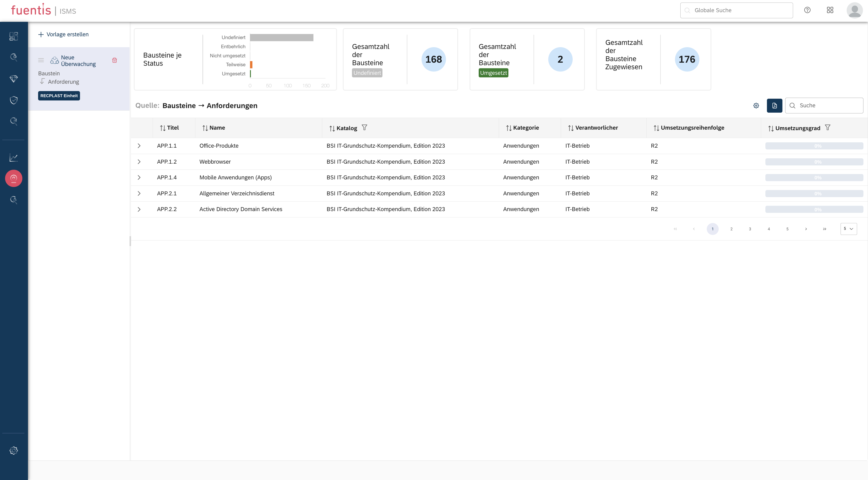The width and height of the screenshot is (868, 480).
Task: Click Vorlage erstellen button
Action: pos(63,34)
